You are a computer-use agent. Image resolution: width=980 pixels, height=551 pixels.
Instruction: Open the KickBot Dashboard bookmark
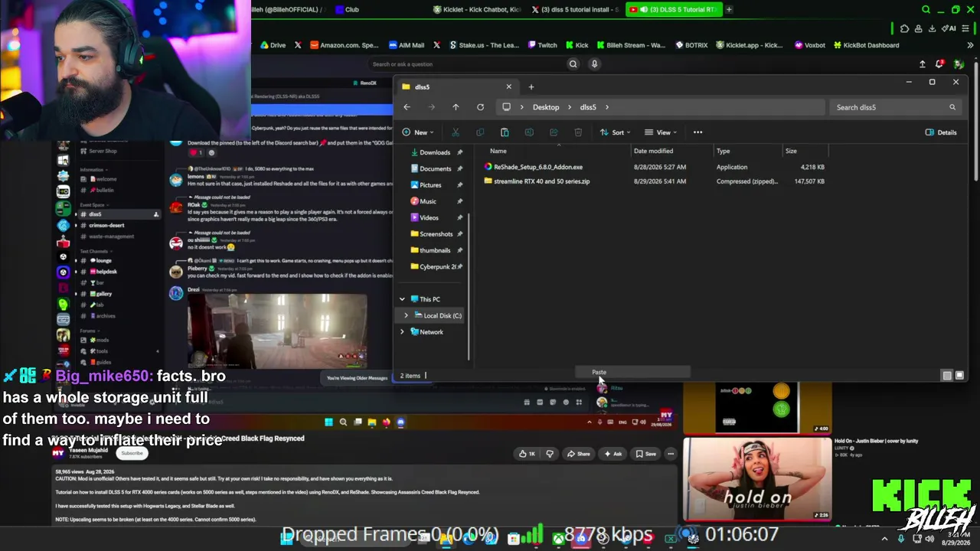[865, 45]
